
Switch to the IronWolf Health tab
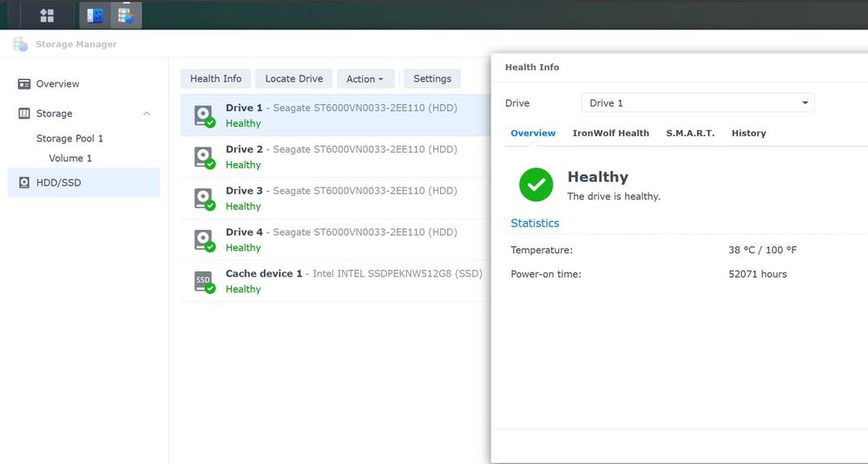coord(610,134)
